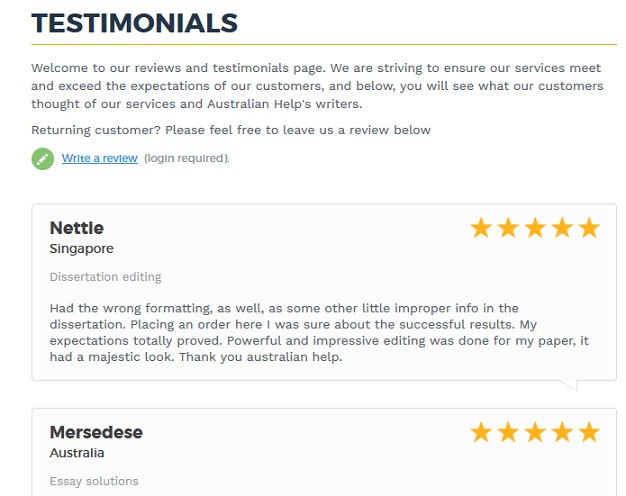Click the green pencil review icon
Screen dimensions: 626x496
(x=43, y=159)
